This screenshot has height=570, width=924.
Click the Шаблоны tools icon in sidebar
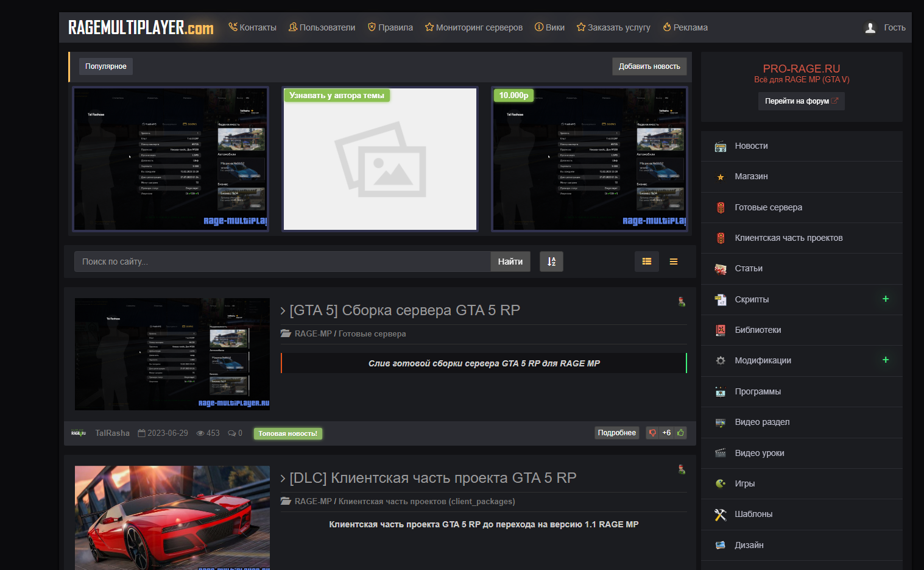pyautogui.click(x=721, y=515)
